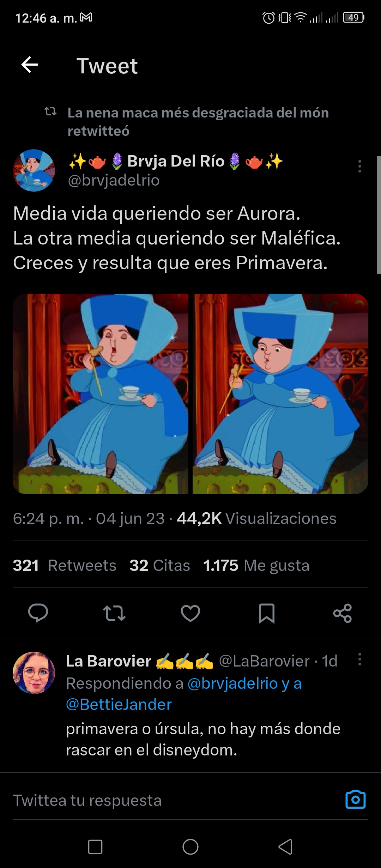Open Brvja Del Río profile avatar

(x=34, y=170)
